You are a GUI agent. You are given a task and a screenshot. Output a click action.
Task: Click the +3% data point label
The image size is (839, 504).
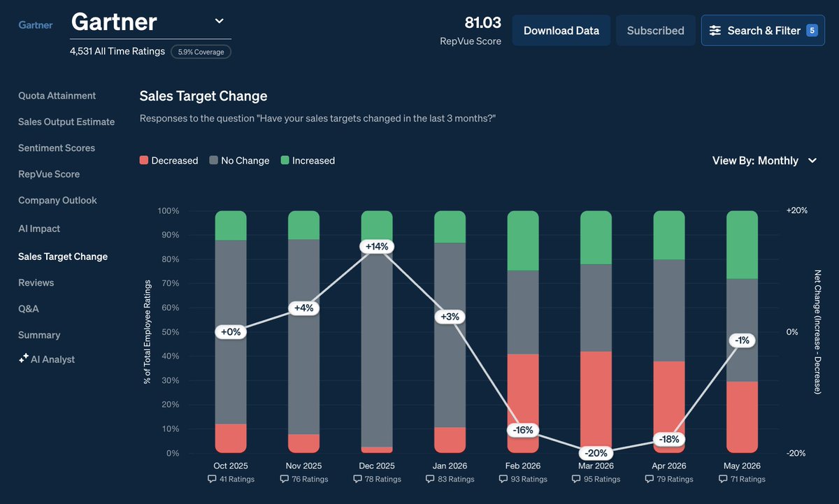coord(450,317)
